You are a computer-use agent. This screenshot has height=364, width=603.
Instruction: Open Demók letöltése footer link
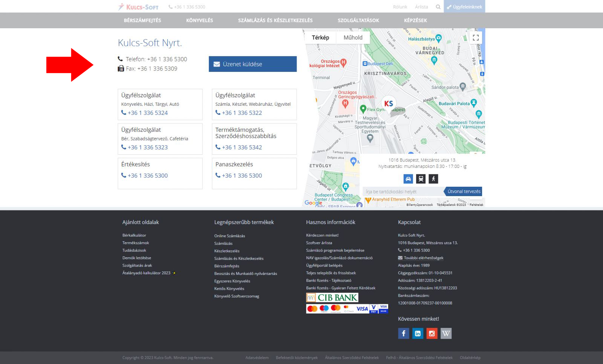pyautogui.click(x=136, y=258)
